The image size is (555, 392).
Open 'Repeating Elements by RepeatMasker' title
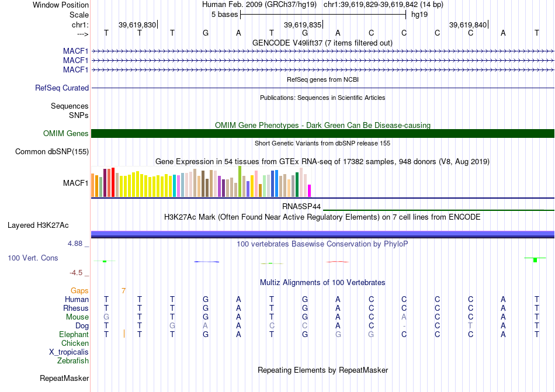pyautogui.click(x=323, y=370)
